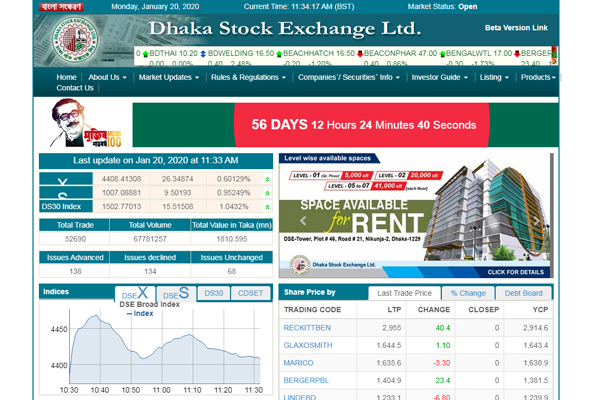
Task: Click the LTP column header
Action: (x=394, y=310)
